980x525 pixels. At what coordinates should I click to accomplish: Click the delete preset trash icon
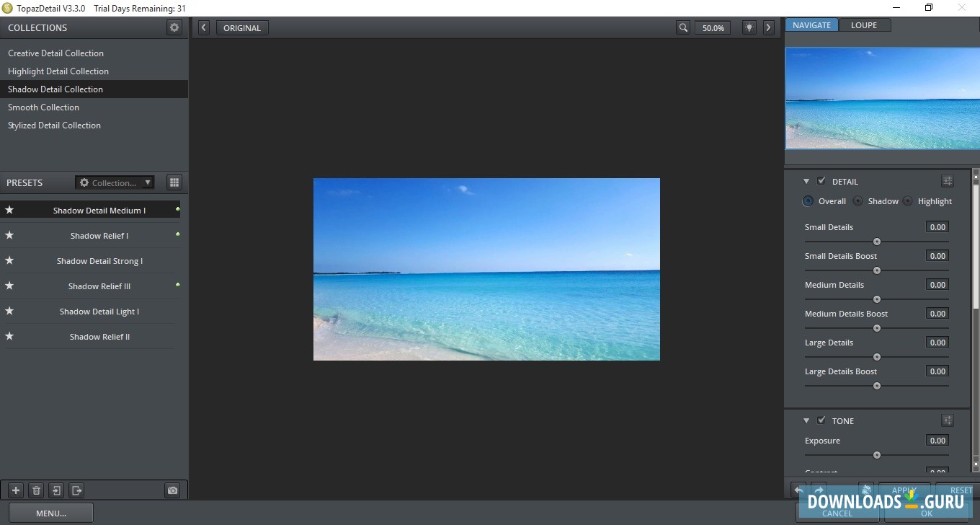click(x=36, y=490)
